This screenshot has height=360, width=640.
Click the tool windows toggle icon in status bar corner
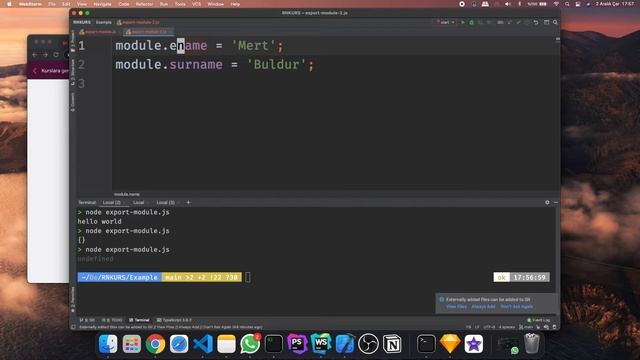[73, 327]
